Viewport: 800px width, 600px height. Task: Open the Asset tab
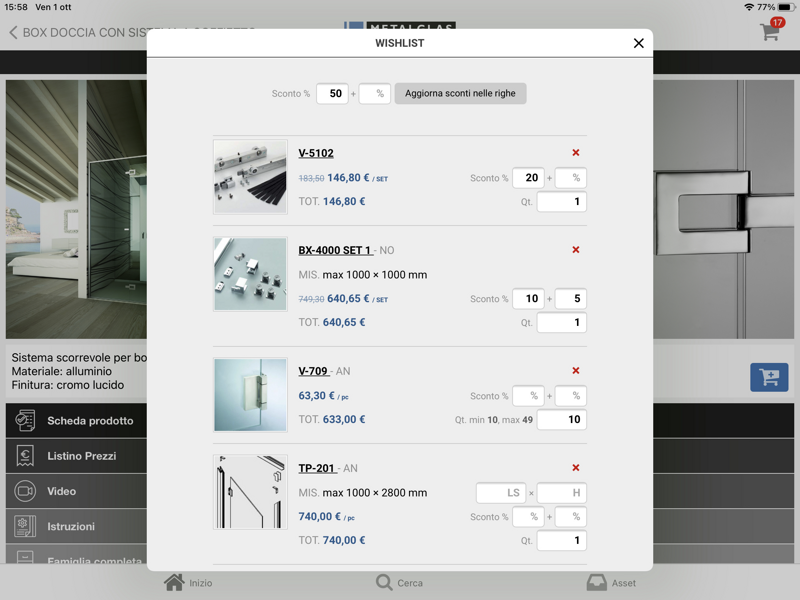coord(610,582)
